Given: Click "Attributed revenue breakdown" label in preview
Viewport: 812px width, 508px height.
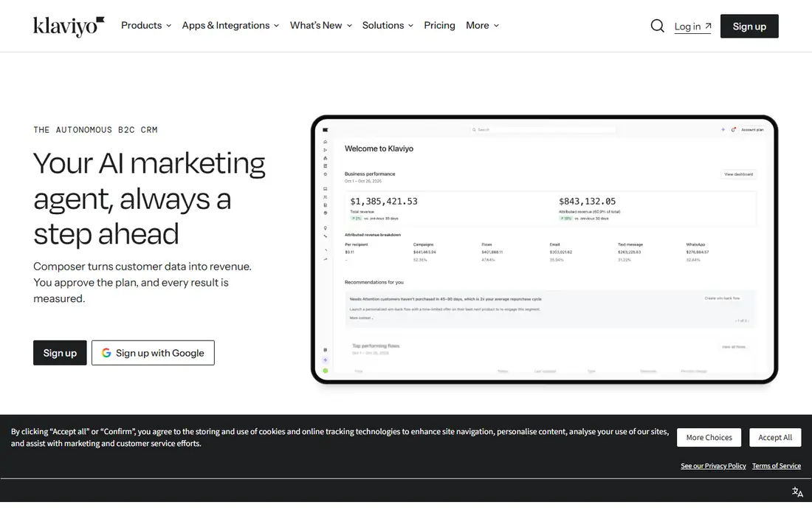Looking at the screenshot, I should pos(373,235).
